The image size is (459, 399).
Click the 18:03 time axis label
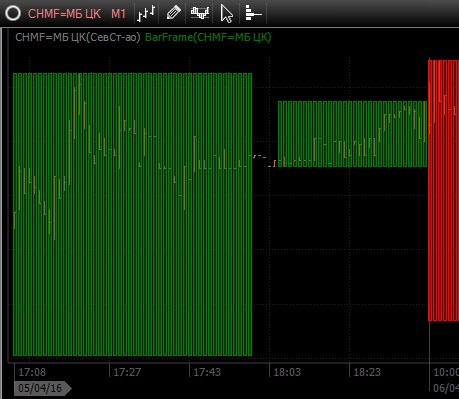point(287,372)
